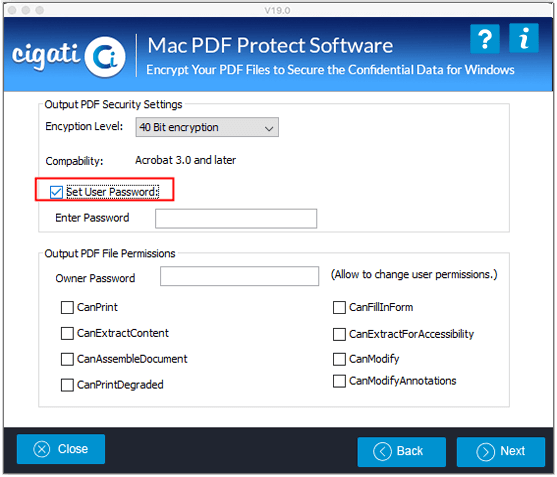
Task: Click the Next button
Action: (502, 453)
